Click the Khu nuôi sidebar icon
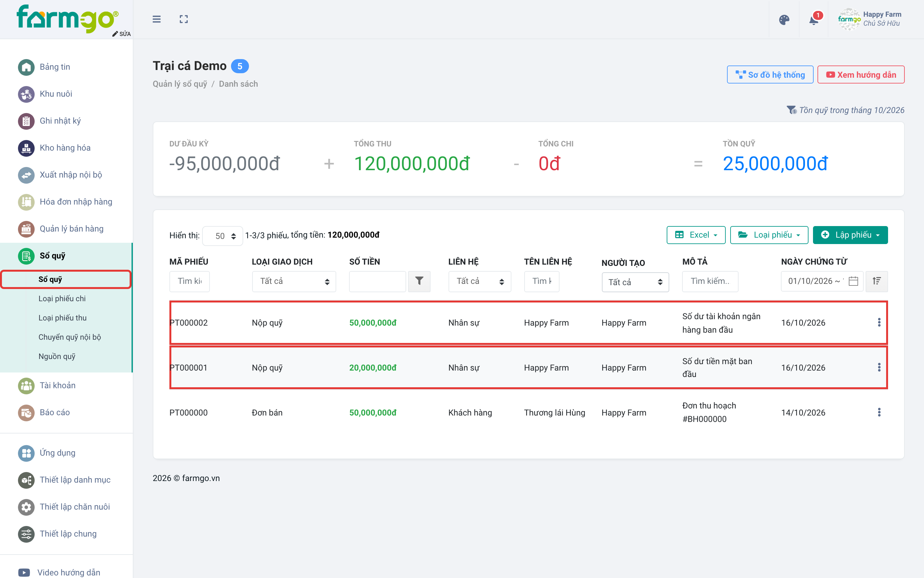The height and width of the screenshot is (578, 924). 26,94
